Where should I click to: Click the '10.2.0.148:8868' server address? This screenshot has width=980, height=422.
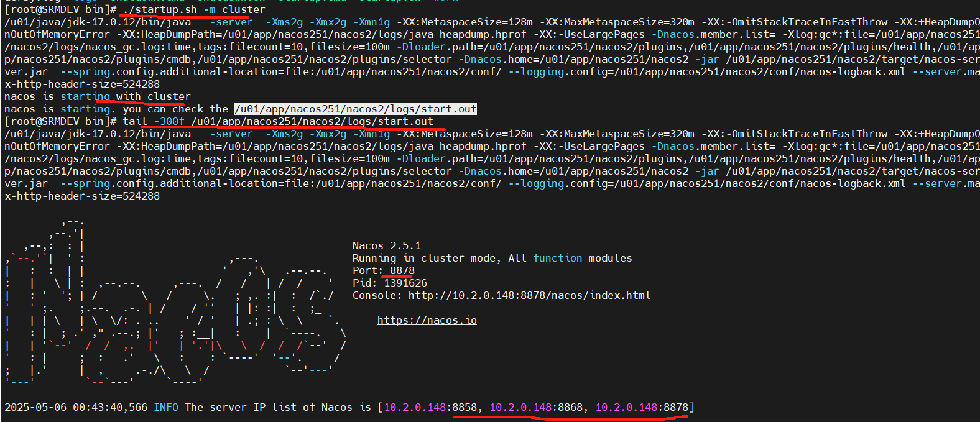536,407
